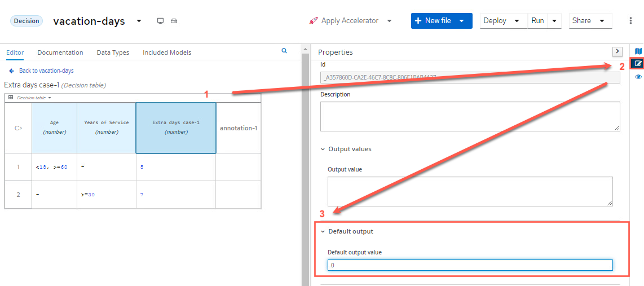Click into the Description text area
Image resolution: width=644 pixels, height=286 pixels.
[x=470, y=116]
